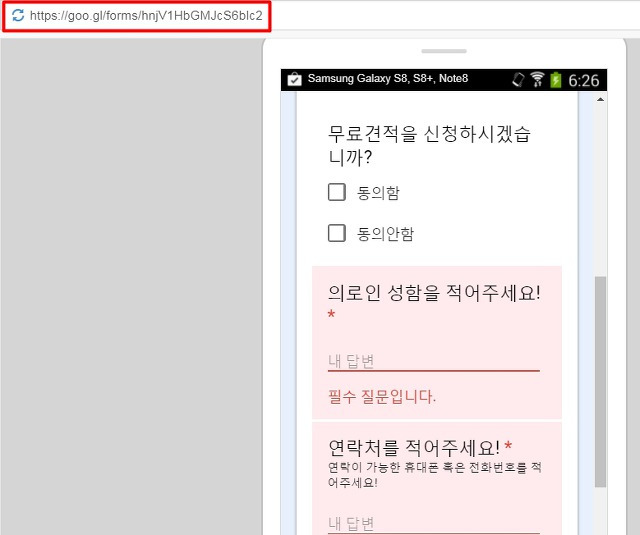Click the vertical scrollbar thumb
640x535 pixels.
pyautogui.click(x=600, y=382)
